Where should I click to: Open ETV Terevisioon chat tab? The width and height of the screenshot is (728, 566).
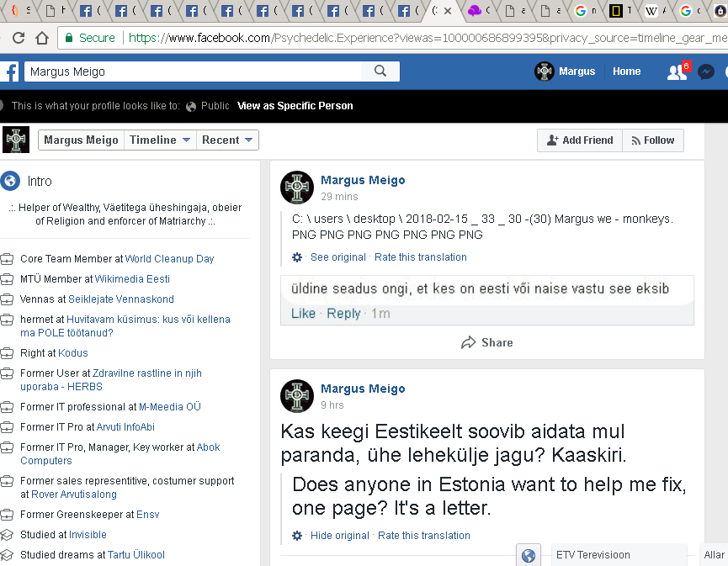click(619, 555)
